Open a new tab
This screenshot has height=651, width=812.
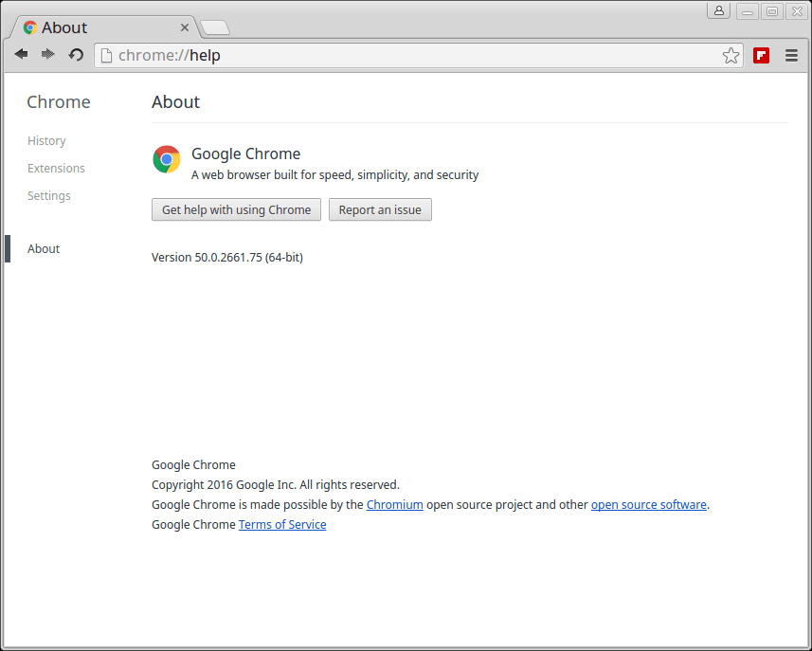[x=215, y=27]
